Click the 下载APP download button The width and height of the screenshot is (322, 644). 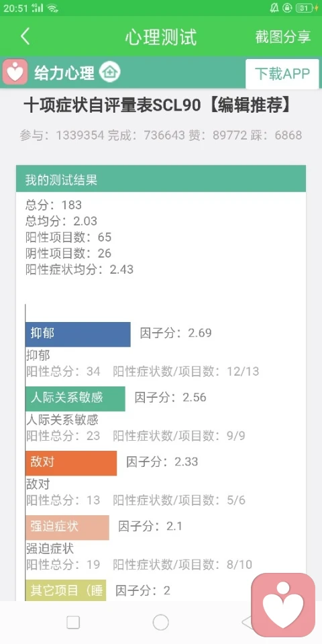coord(282,74)
